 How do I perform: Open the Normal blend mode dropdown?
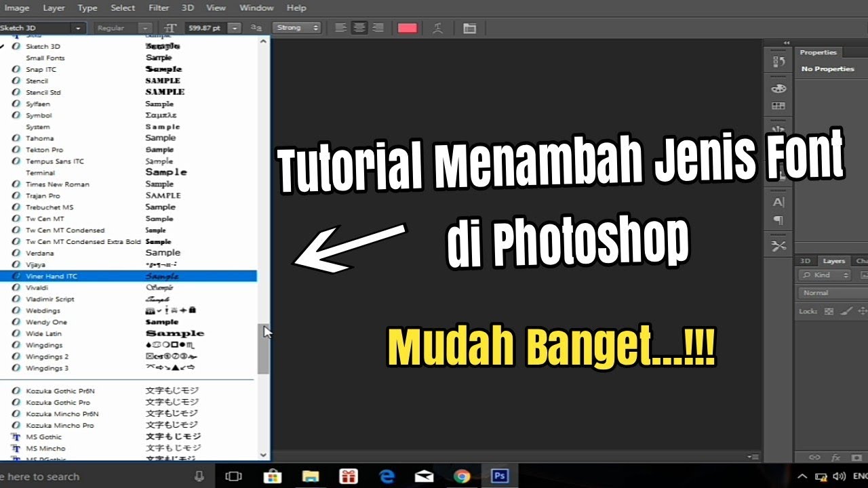[834, 293]
